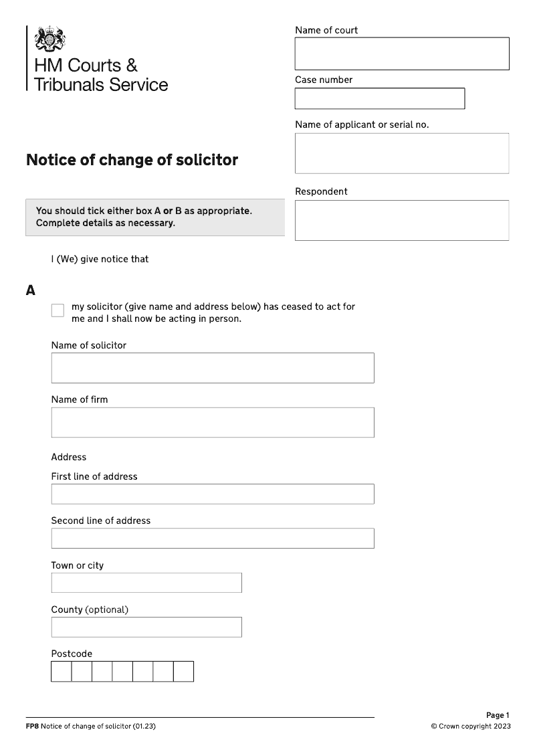Screen dimensions: 535x756
Task: Click the third Postcode character box
Action: coord(102,671)
